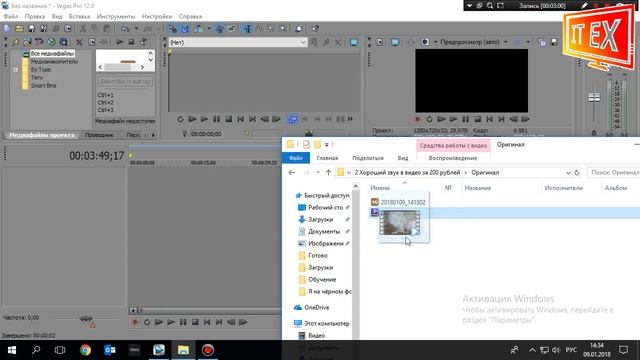Viewport: 640px width, 360px height.
Task: Stop preview in Project Media toolbar
Action: click(131, 42)
